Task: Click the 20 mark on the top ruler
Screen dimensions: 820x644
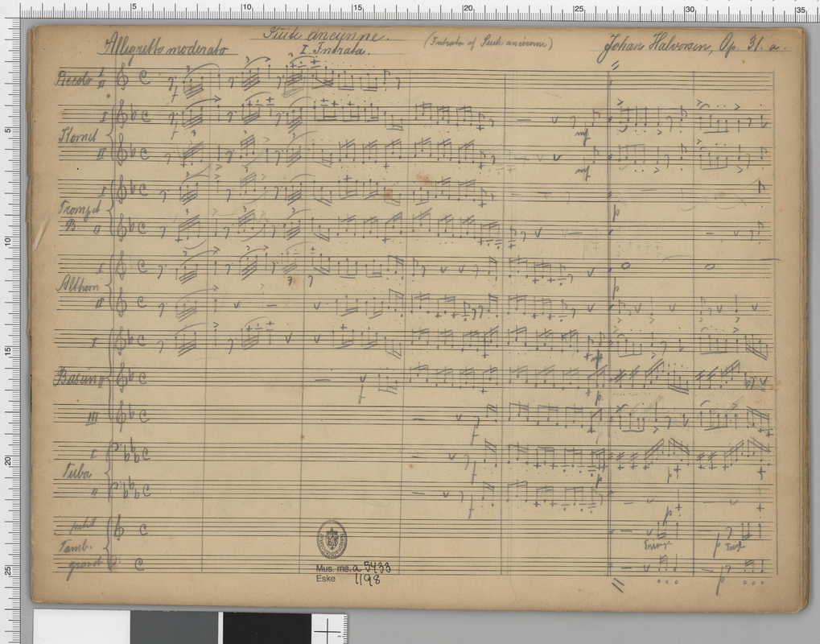Action: pyautogui.click(x=467, y=8)
